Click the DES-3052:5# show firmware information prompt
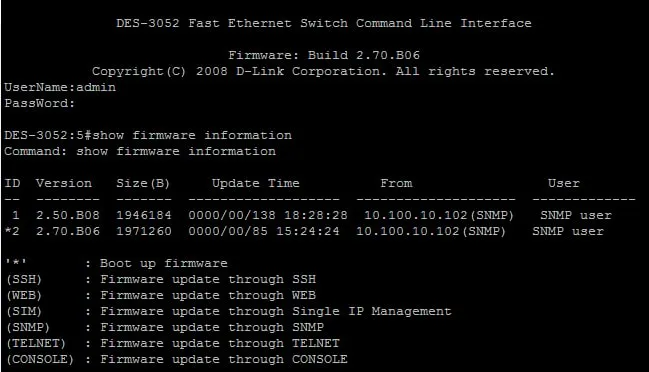 point(148,135)
